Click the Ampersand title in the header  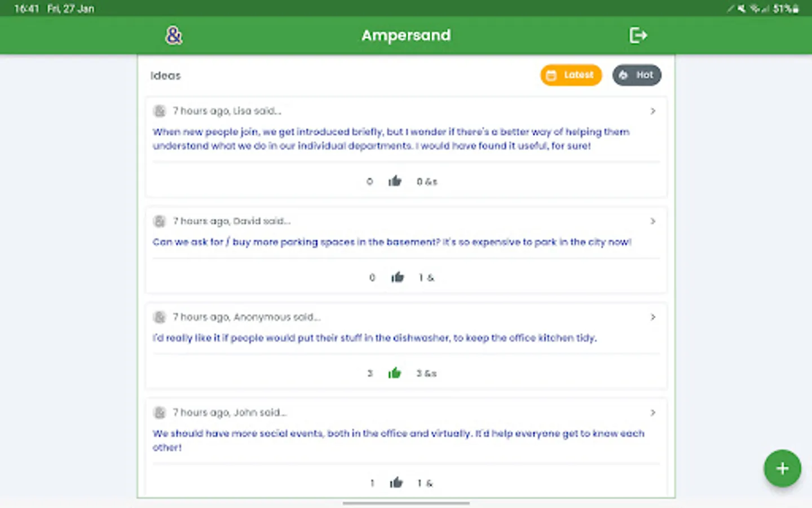pos(406,36)
